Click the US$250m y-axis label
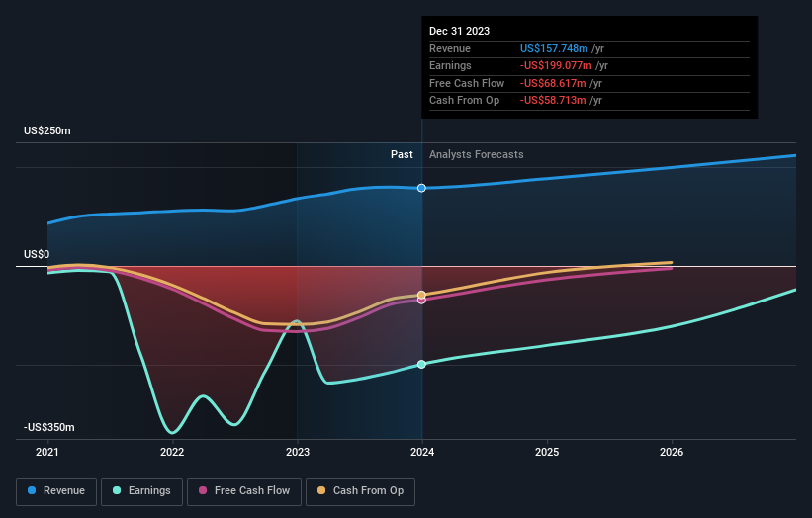Screen dimensions: 812x518 [x=47, y=130]
